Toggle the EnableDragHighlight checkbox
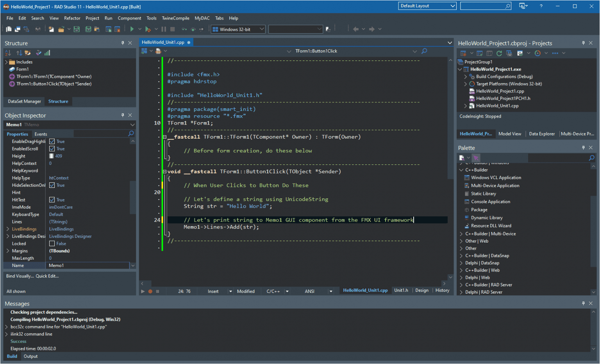 52,141
